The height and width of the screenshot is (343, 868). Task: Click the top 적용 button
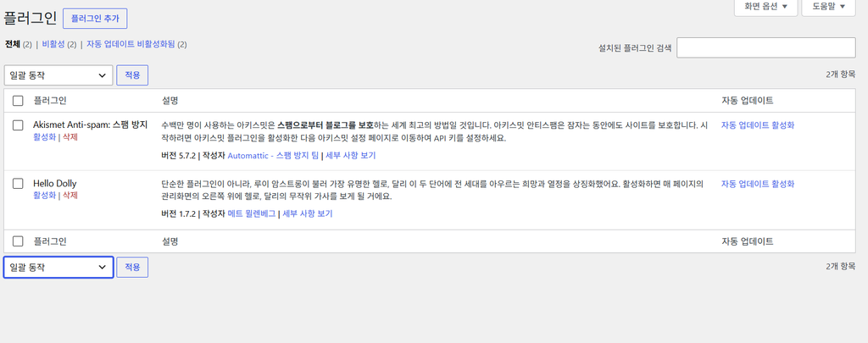click(132, 75)
